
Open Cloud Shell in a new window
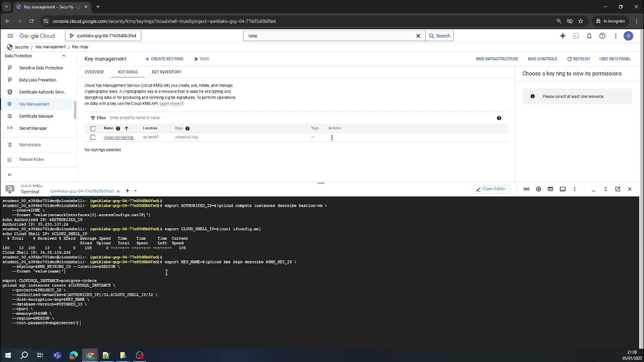coord(617,189)
